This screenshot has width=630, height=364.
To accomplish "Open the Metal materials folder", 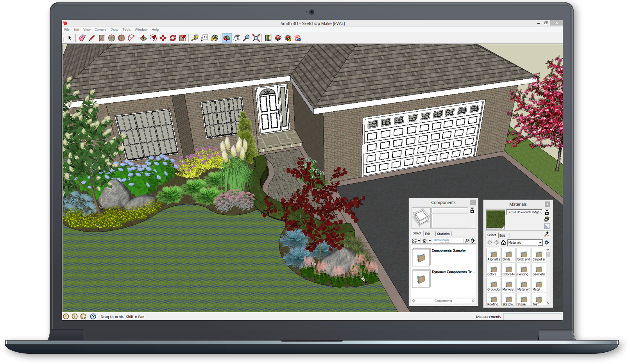I will [538, 285].
